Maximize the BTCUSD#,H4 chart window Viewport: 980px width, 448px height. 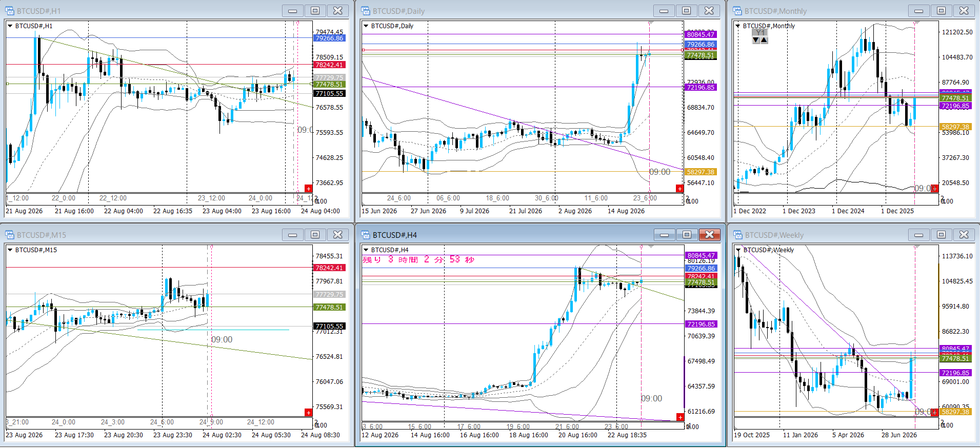coord(687,235)
